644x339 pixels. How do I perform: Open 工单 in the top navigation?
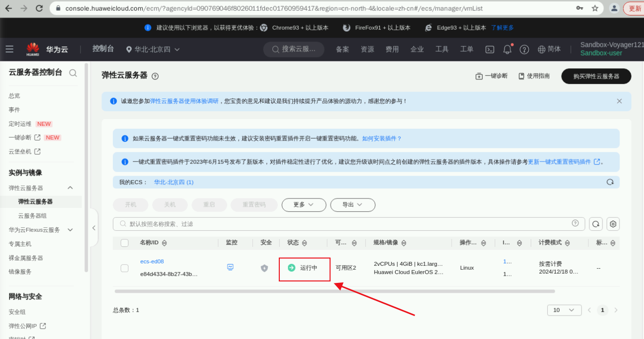click(467, 49)
